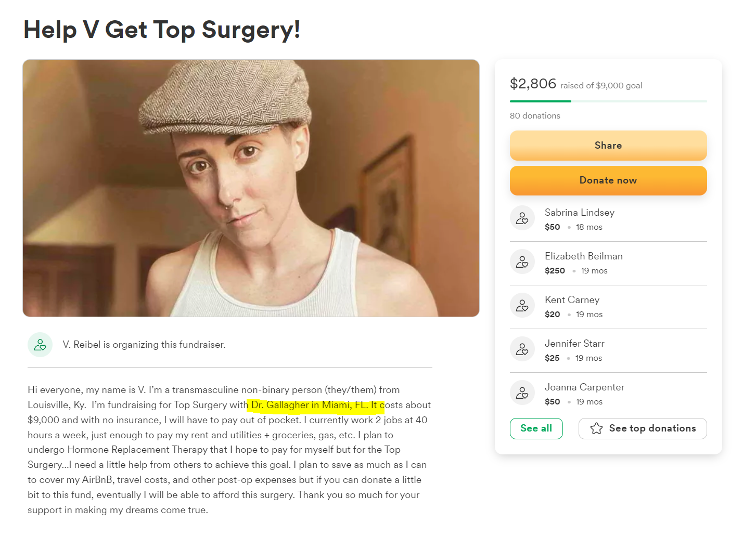The height and width of the screenshot is (536, 756).
Task: Open the See all donations list
Action: coord(536,428)
